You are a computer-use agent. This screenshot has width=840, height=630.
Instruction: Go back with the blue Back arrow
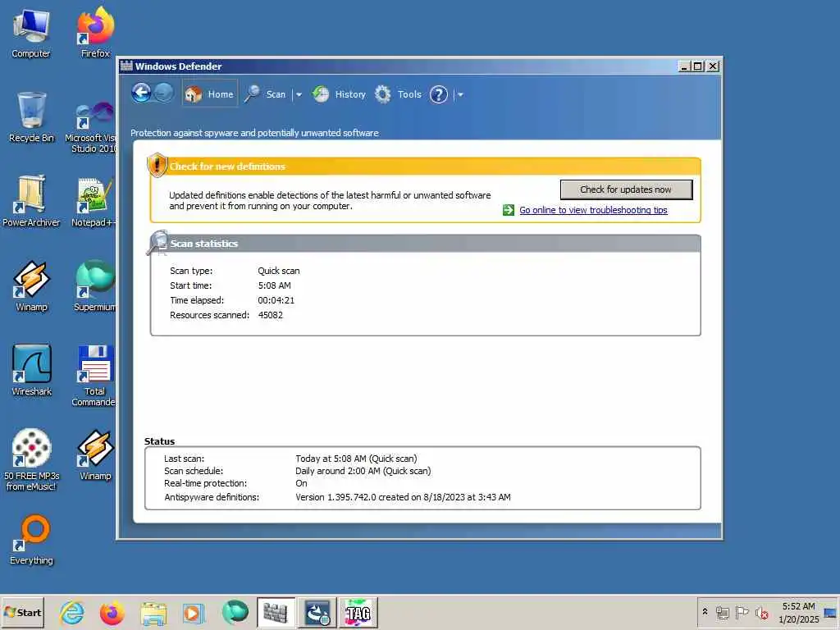[141, 94]
